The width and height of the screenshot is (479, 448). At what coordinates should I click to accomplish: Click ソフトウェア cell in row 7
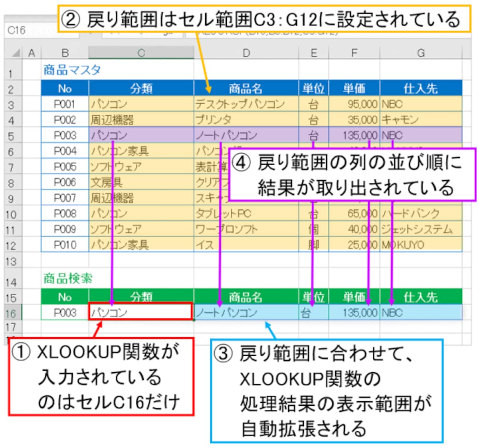click(x=141, y=166)
